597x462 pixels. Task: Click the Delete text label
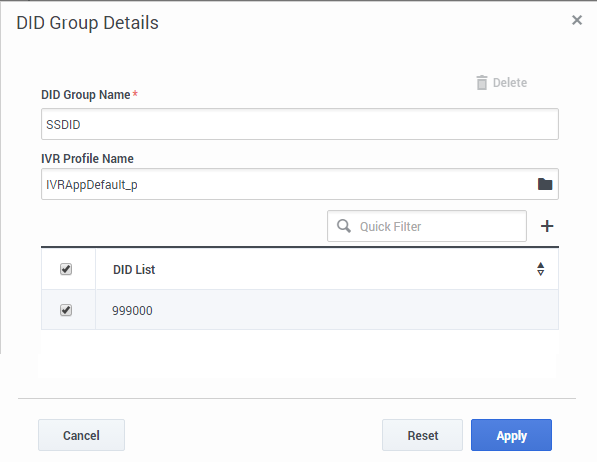tap(510, 83)
